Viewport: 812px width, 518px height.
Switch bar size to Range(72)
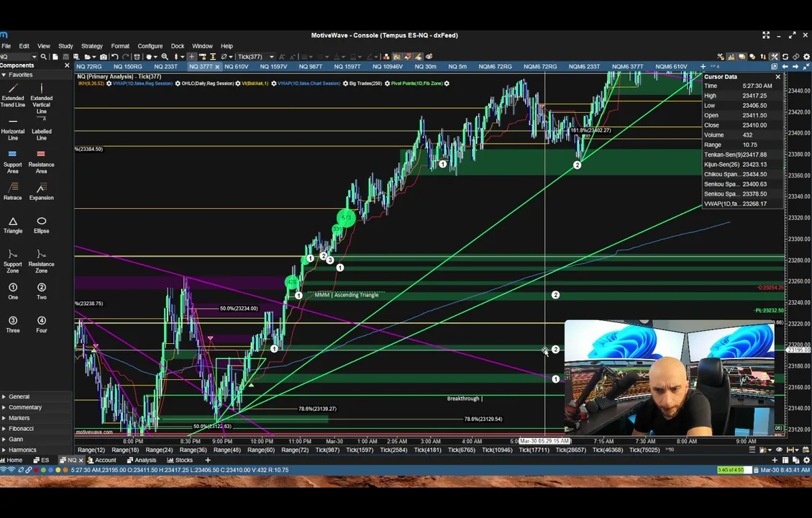coord(295,450)
